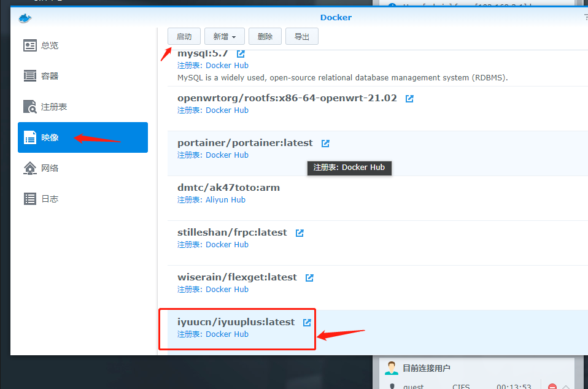
Task: Open external link icon for iyuucn/iyuuplus:latest
Action: click(x=307, y=322)
